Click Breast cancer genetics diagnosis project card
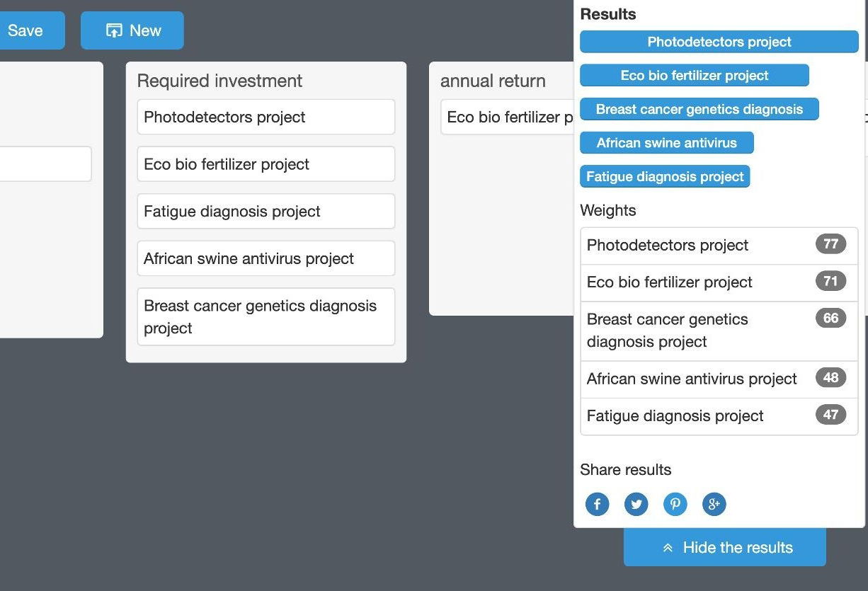 pyautogui.click(x=265, y=316)
